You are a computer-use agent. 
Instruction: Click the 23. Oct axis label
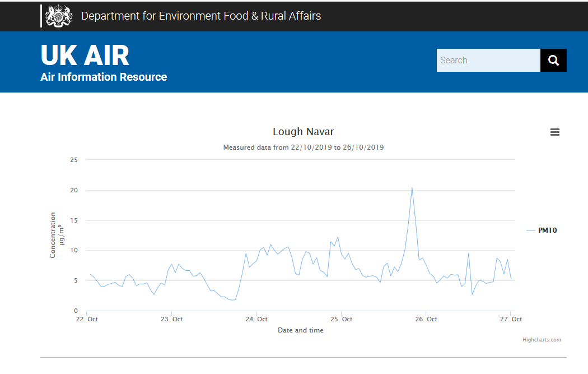(172, 319)
